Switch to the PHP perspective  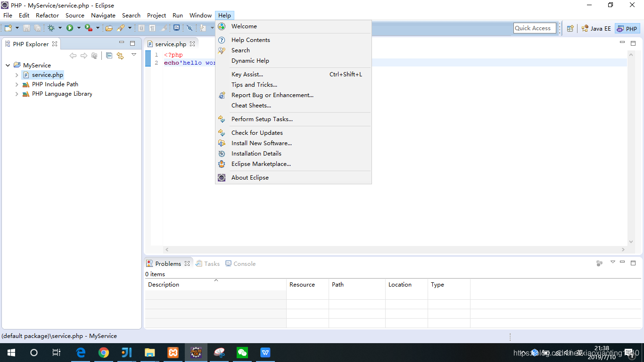click(x=627, y=29)
